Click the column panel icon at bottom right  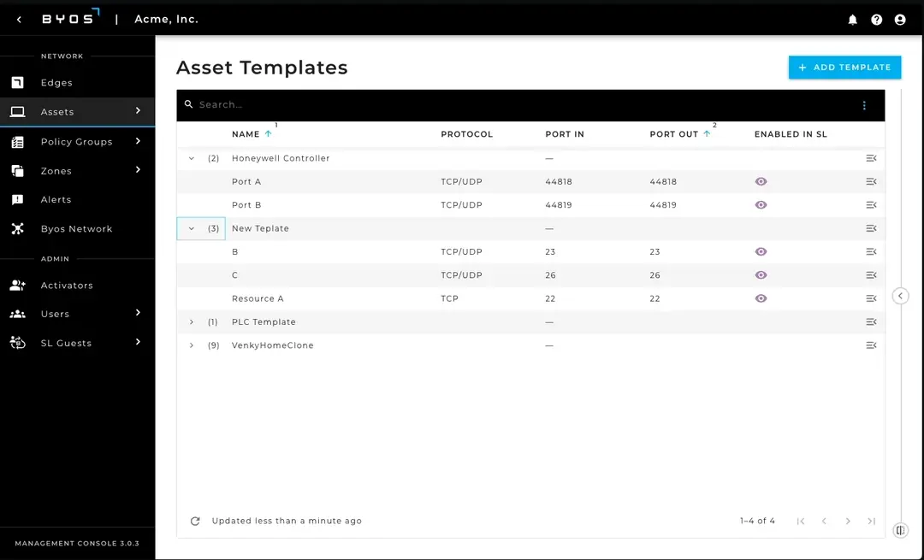pyautogui.click(x=900, y=530)
